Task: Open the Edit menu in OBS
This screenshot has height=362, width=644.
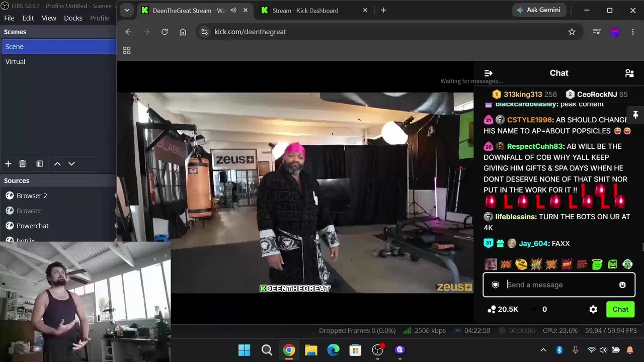Action: (x=28, y=18)
